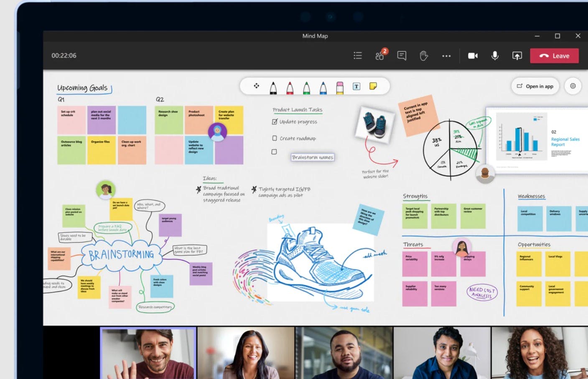The height and width of the screenshot is (379, 588).
Task: Raise your hand in the meeting
Action: pos(423,55)
